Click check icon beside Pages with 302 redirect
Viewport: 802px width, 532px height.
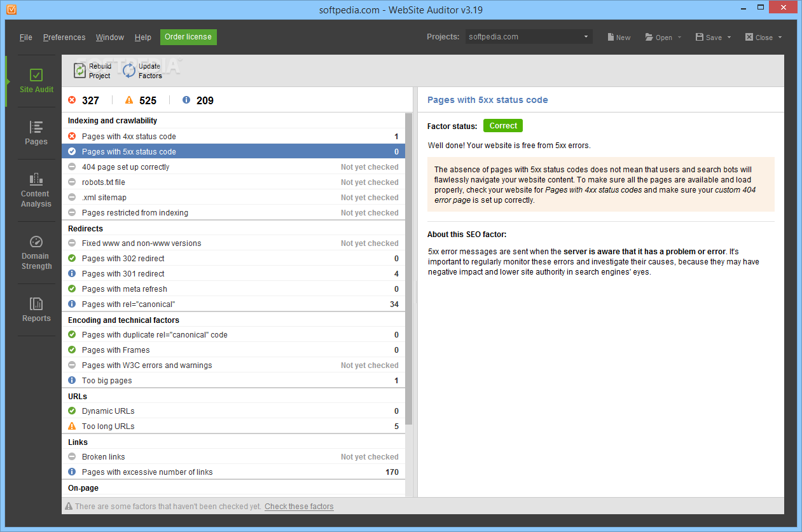pyautogui.click(x=72, y=258)
